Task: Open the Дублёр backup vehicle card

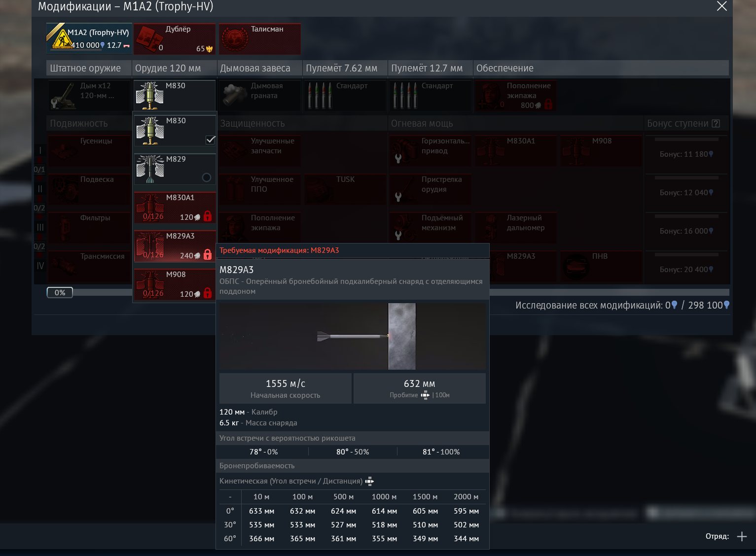Action: point(175,39)
